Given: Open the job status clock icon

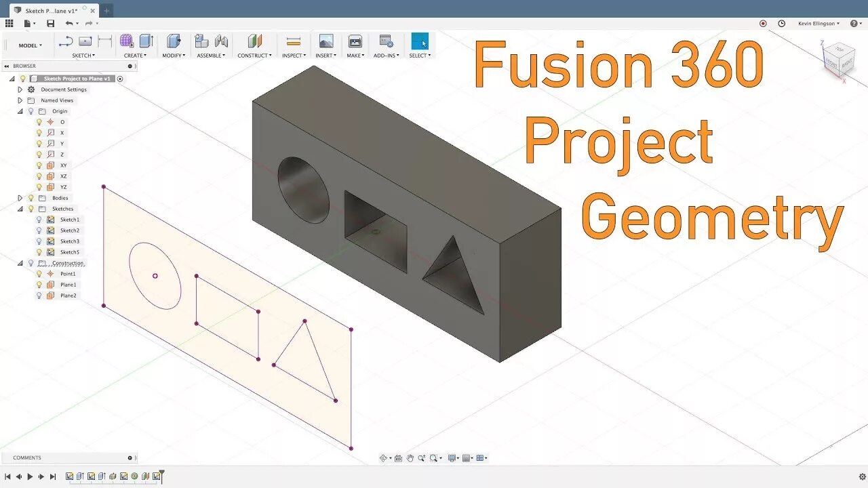Looking at the screenshot, I should click(781, 23).
